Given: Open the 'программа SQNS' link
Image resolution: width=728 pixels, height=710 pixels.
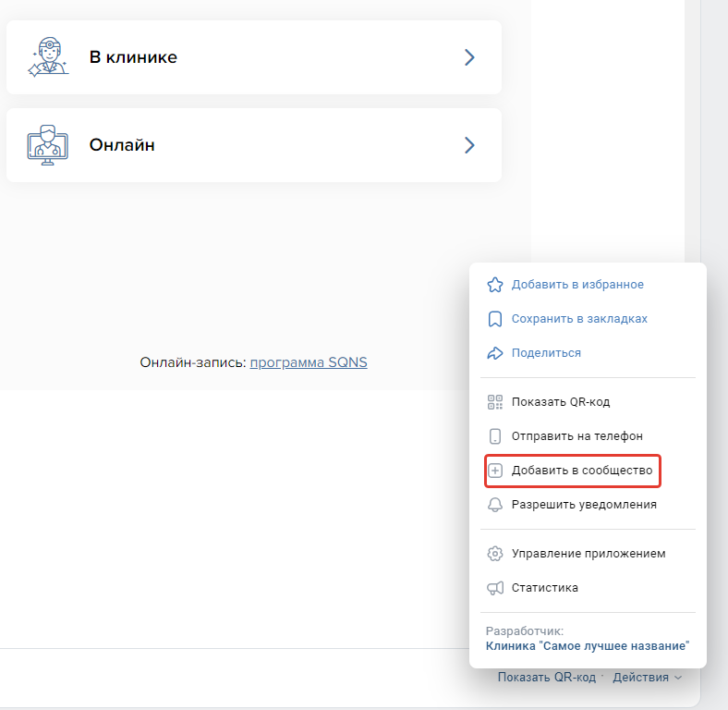Looking at the screenshot, I should [309, 362].
